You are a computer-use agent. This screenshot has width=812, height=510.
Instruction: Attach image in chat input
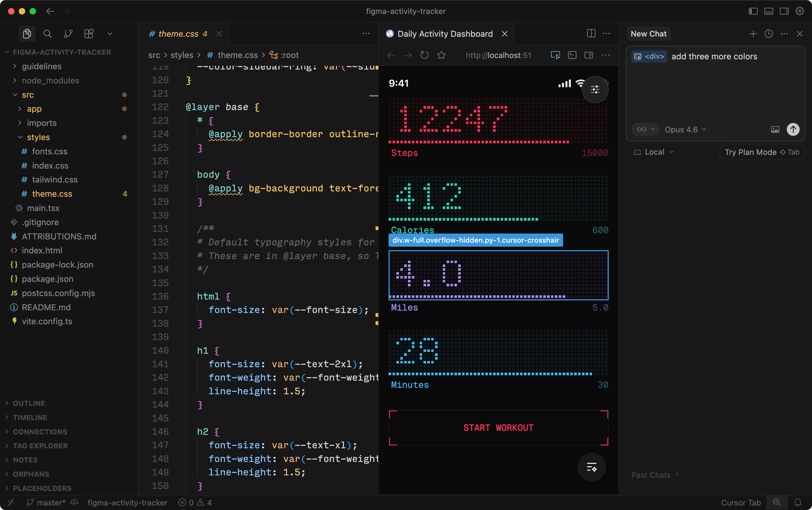[x=775, y=129]
